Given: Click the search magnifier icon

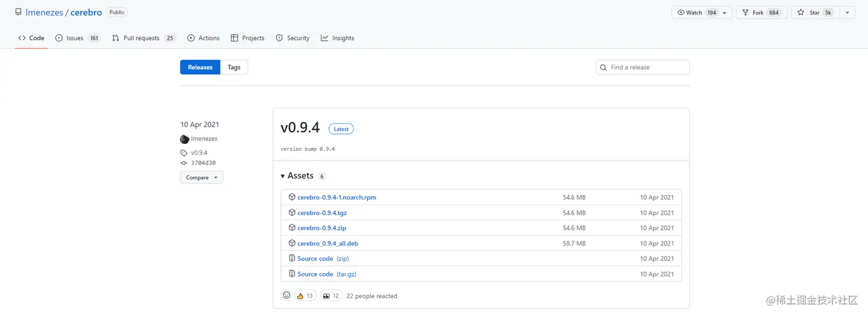Looking at the screenshot, I should pos(603,68).
